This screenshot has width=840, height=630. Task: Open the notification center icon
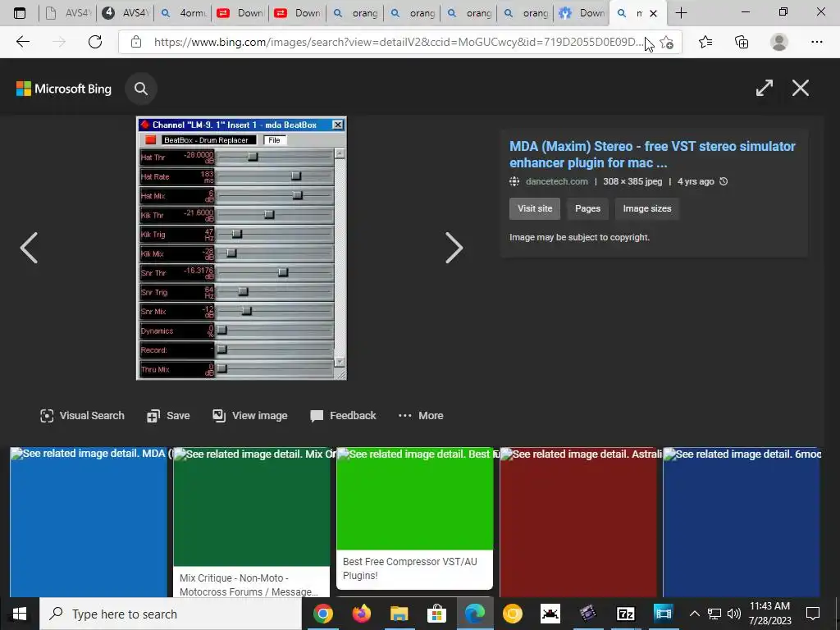tap(813, 614)
